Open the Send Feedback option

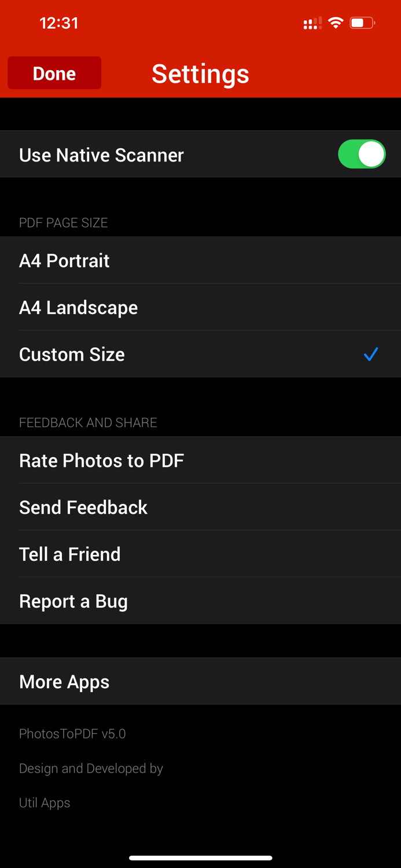point(83,507)
